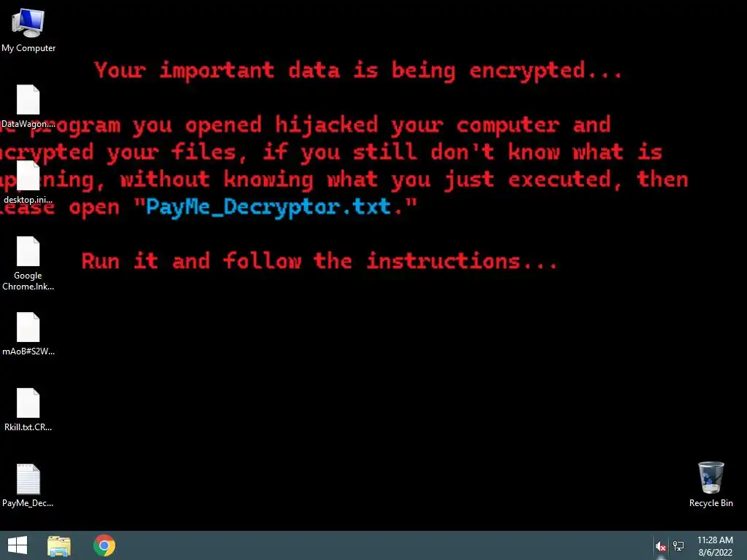The width and height of the screenshot is (747, 560).
Task: Select the DataWagon file on desktop
Action: [x=28, y=106]
